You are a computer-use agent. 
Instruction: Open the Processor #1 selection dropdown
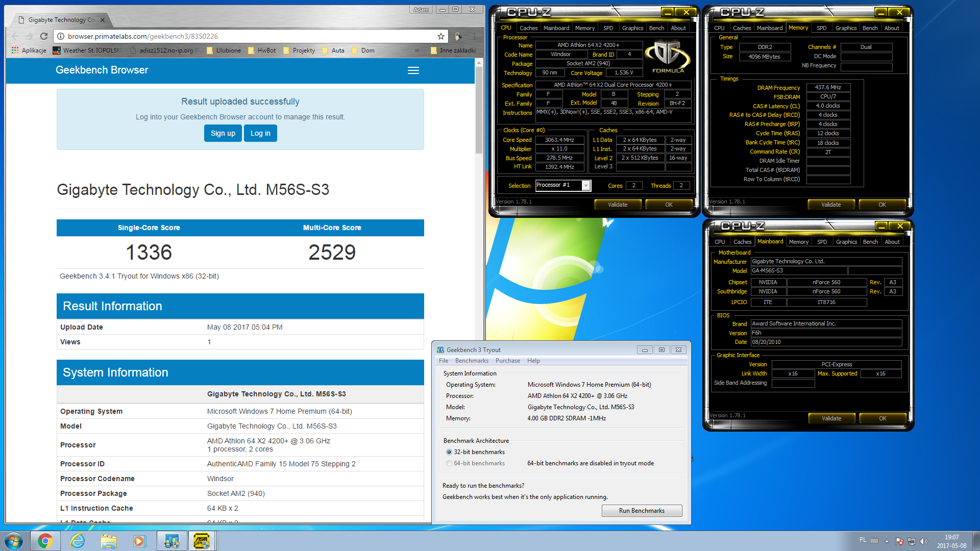coord(563,185)
